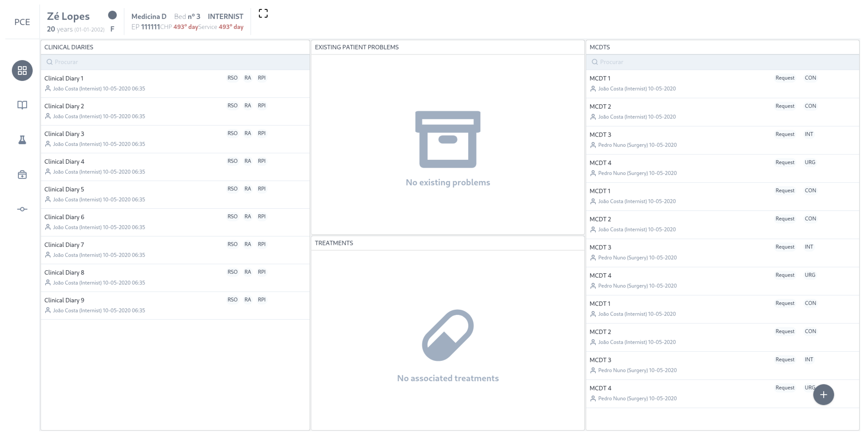Select the RSO tag on Clinical Diary 1
Screen dimensions: 868x437
tap(233, 78)
